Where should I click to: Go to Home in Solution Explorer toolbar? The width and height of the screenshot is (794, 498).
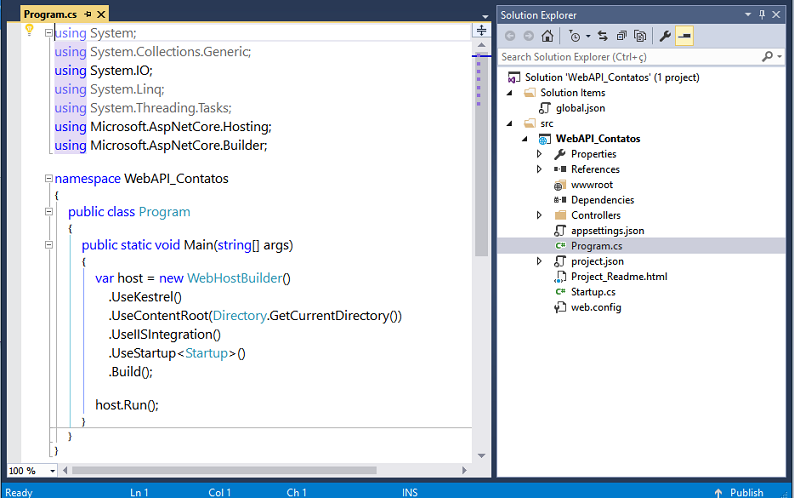pos(547,36)
